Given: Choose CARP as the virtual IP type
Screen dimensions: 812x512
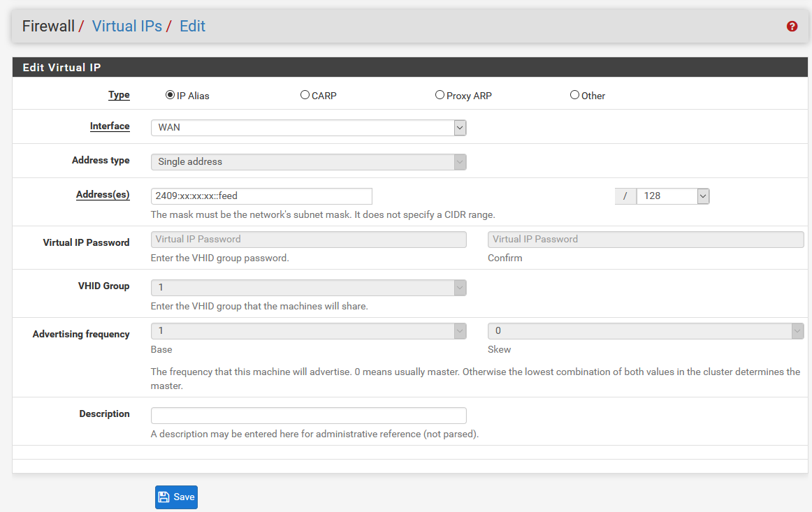Looking at the screenshot, I should tap(305, 95).
